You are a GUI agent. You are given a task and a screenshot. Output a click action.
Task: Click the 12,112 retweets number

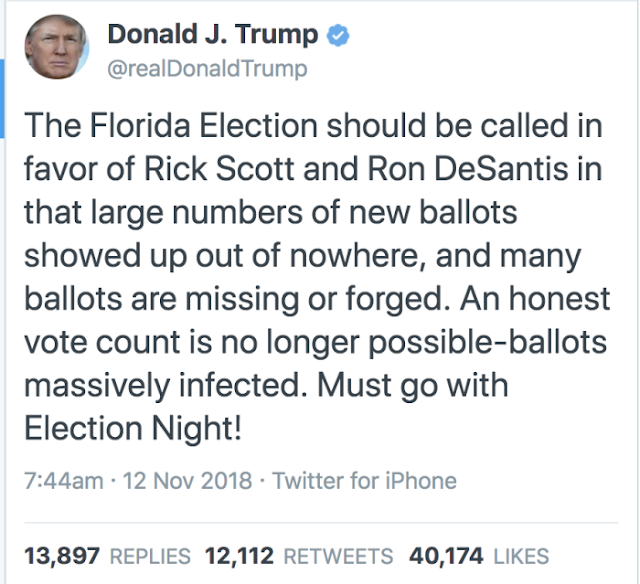coord(243,553)
